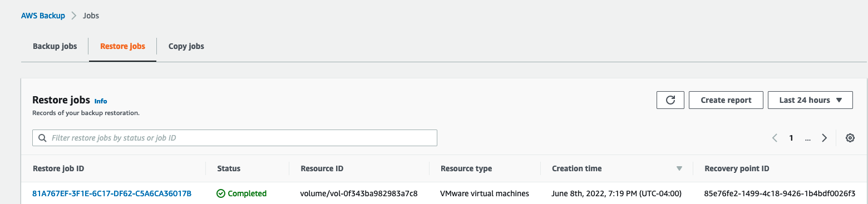The width and height of the screenshot is (868, 204).
Task: Click the Creation time column header
Action: point(576,168)
